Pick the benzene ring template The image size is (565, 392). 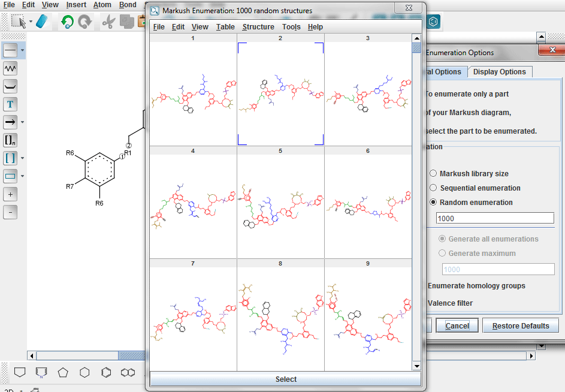(x=106, y=372)
